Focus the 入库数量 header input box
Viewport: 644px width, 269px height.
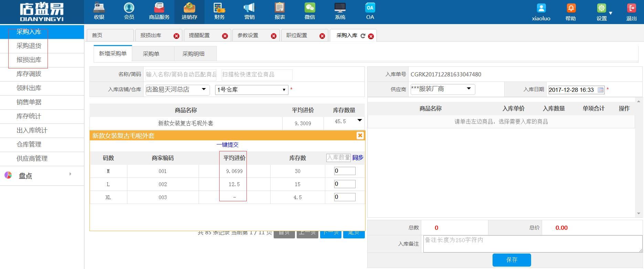click(x=338, y=158)
